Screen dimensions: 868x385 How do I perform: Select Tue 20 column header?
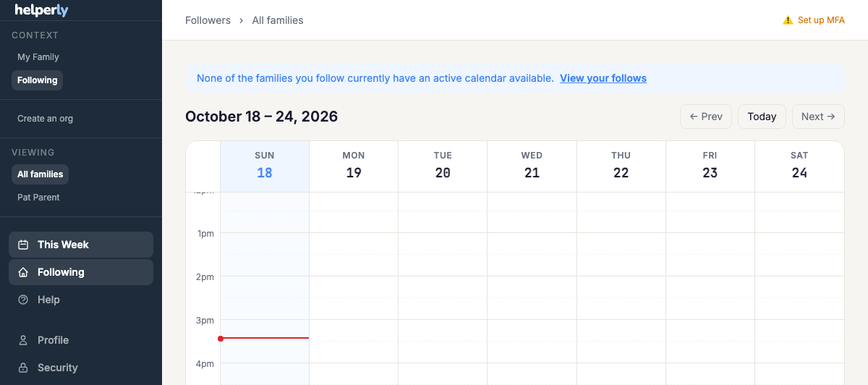coord(443,166)
